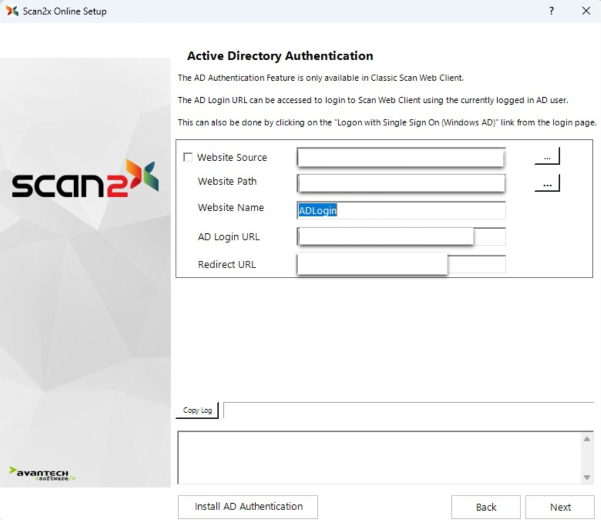This screenshot has width=601, height=520.
Task: Click the log scrollbar down arrow
Action: pos(587,477)
